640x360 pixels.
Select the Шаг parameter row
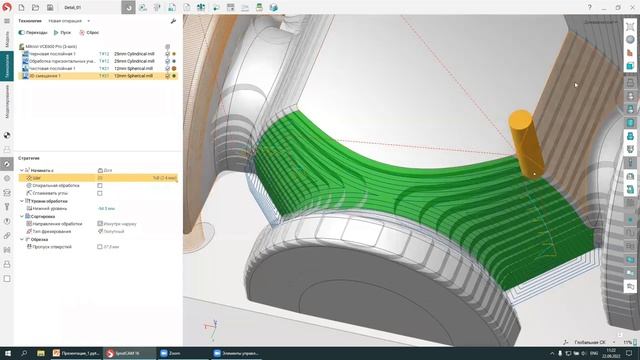98,178
